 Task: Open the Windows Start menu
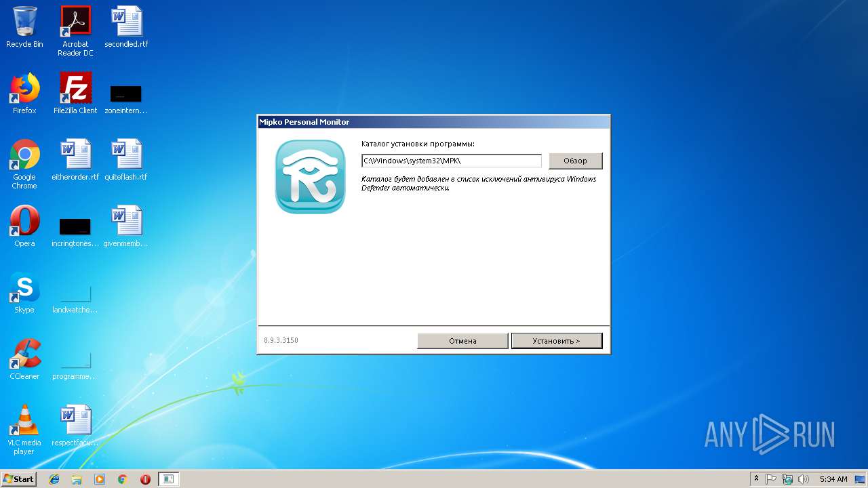coord(19,479)
